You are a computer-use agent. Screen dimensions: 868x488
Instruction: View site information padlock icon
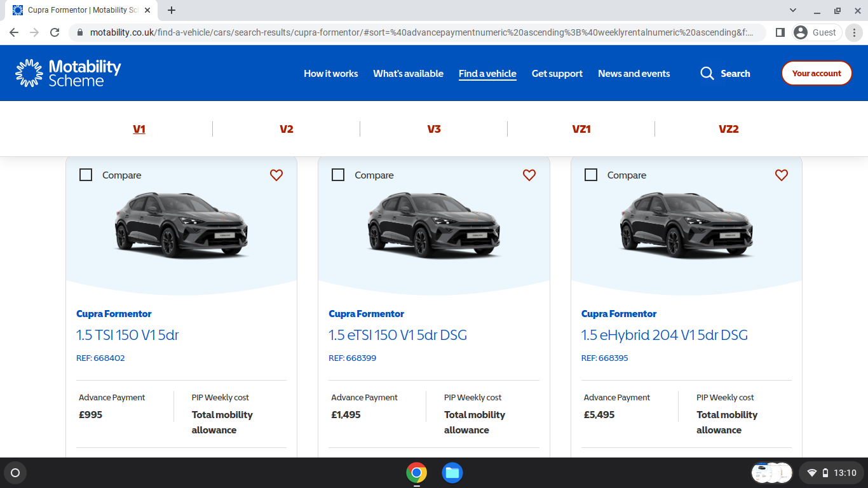point(80,32)
